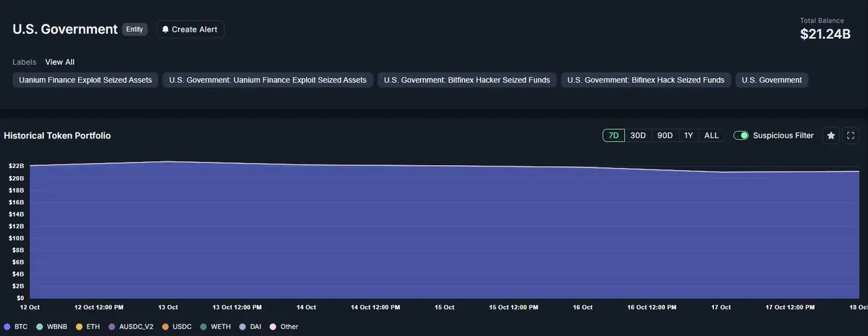Image resolution: width=868 pixels, height=336 pixels.
Task: Click the Create Alert button
Action: coord(190,30)
